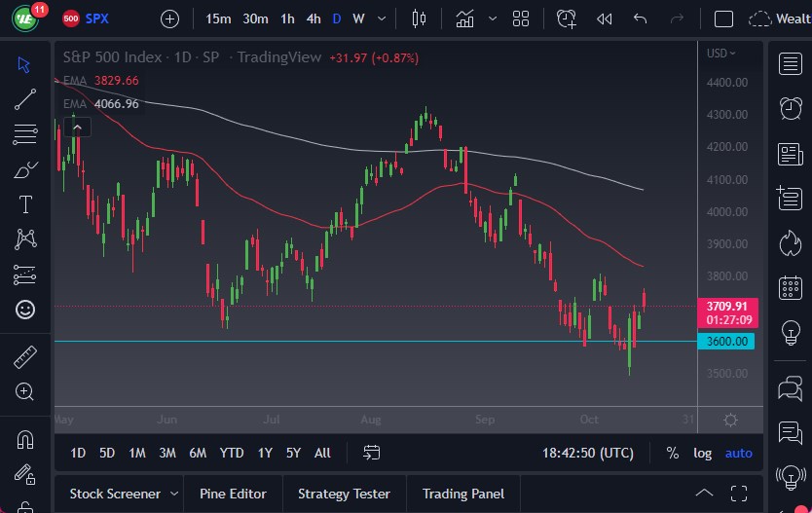
Task: Switch to the Pine Editor tab
Action: click(x=234, y=494)
